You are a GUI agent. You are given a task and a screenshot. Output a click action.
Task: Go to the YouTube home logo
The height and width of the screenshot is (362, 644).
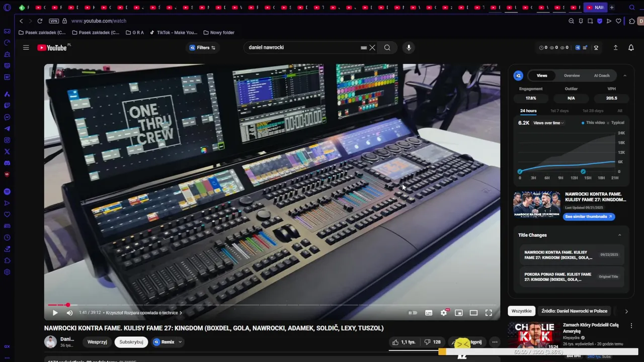52,48
